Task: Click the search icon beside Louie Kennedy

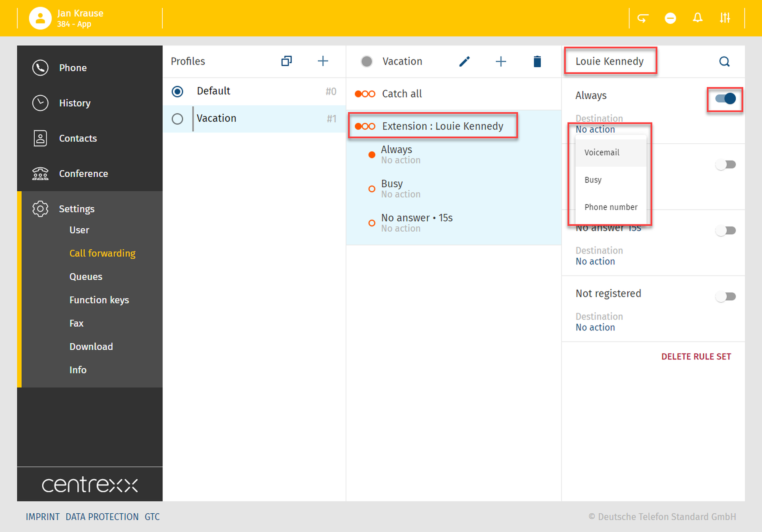Action: (x=724, y=61)
